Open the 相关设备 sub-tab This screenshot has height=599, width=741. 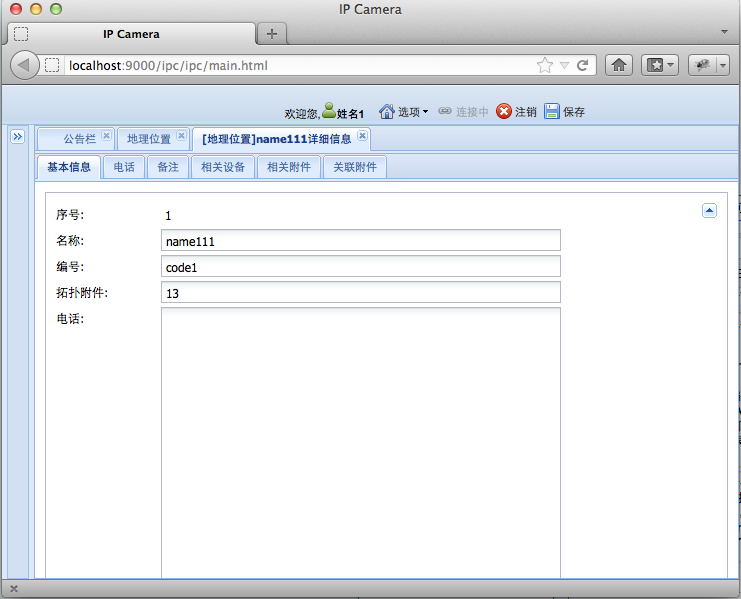(x=223, y=167)
